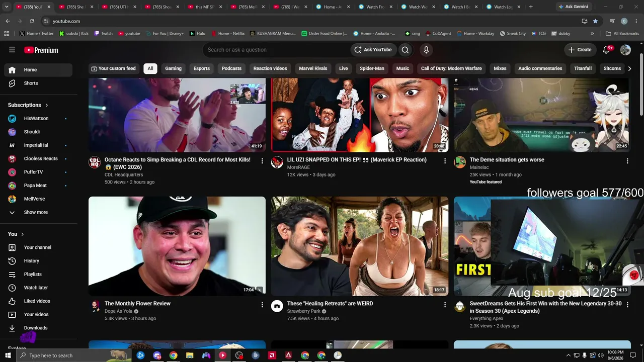Viewport: 644px width, 362px height.
Task: Bookmark this page with the star
Action: (595, 21)
